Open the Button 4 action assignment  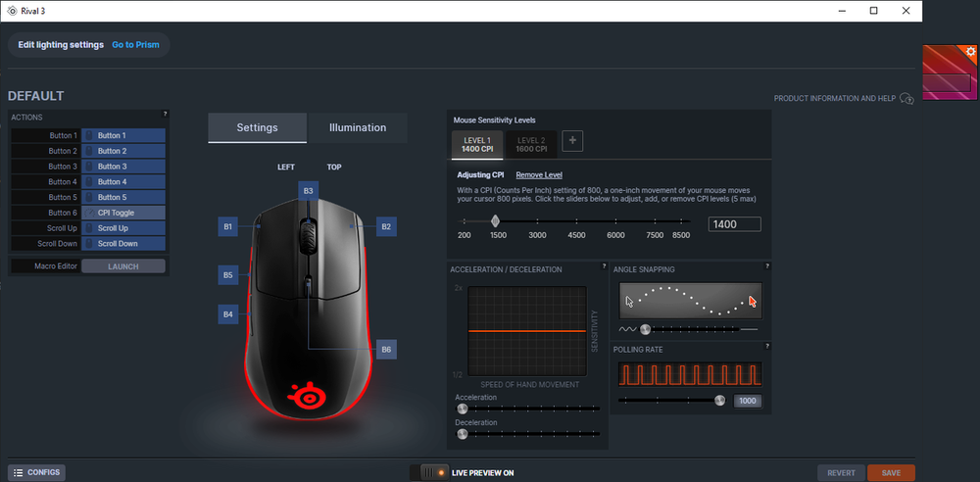[x=123, y=182]
